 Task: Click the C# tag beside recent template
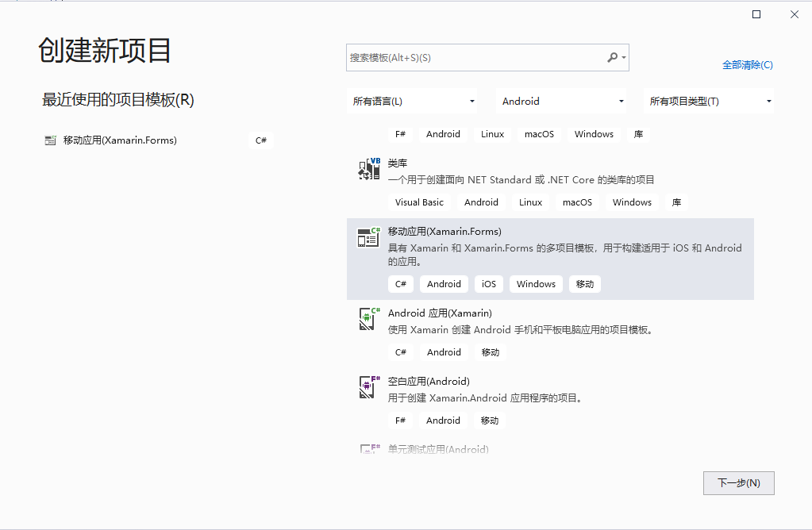[261, 140]
